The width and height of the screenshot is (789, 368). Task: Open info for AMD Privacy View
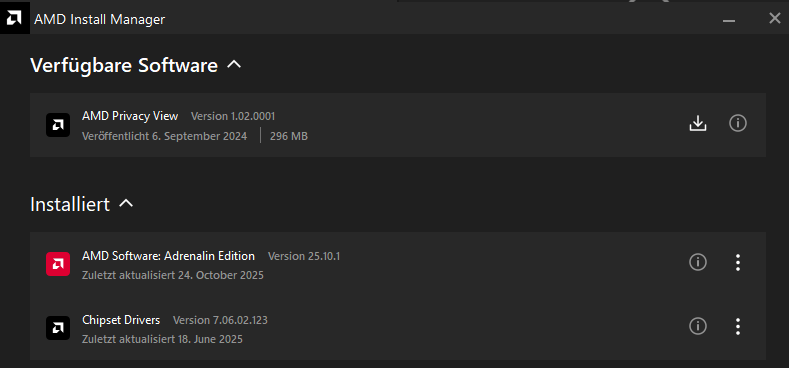point(738,123)
